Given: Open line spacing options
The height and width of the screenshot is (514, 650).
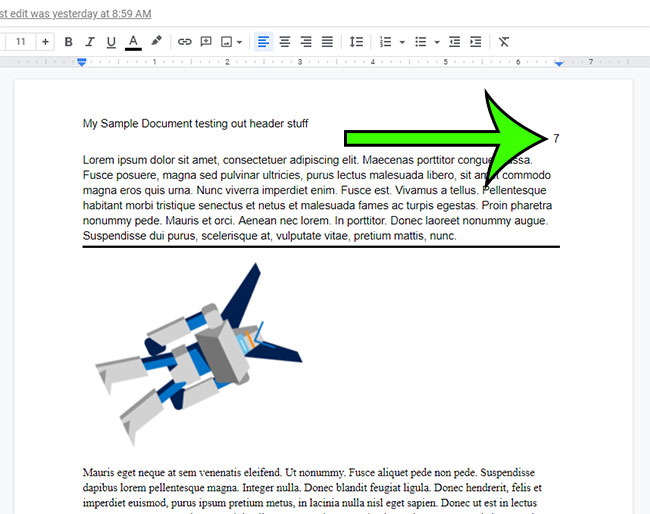Looking at the screenshot, I should 356,42.
